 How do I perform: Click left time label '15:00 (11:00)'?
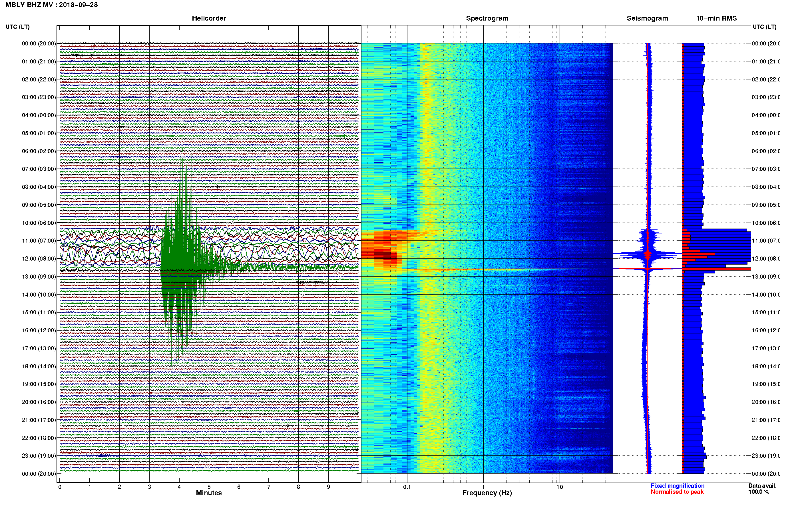click(39, 312)
